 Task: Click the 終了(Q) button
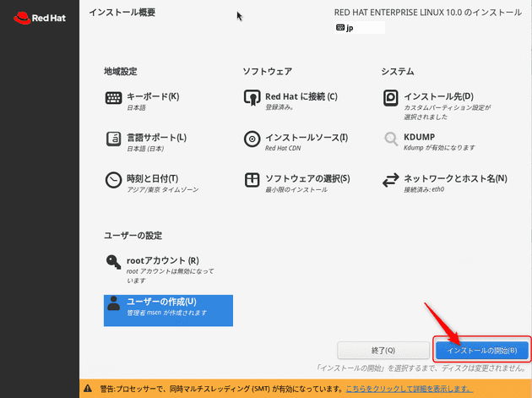(x=383, y=350)
